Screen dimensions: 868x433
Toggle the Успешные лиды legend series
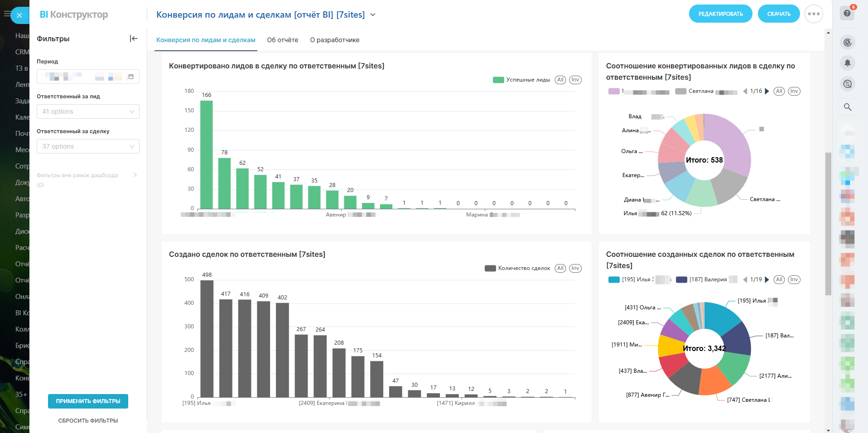[521, 80]
